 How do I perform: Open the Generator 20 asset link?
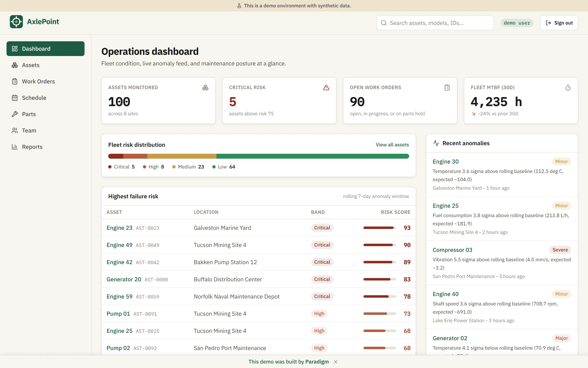124,279
